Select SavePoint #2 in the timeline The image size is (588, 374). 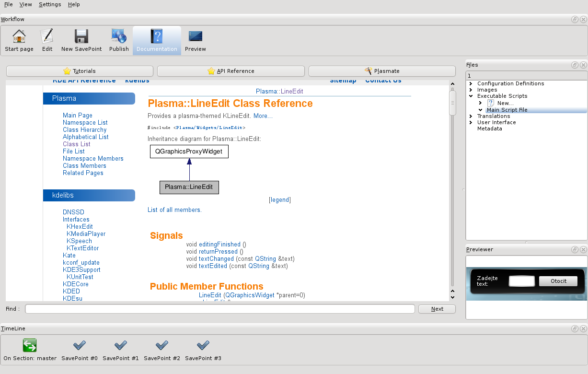pos(162,350)
